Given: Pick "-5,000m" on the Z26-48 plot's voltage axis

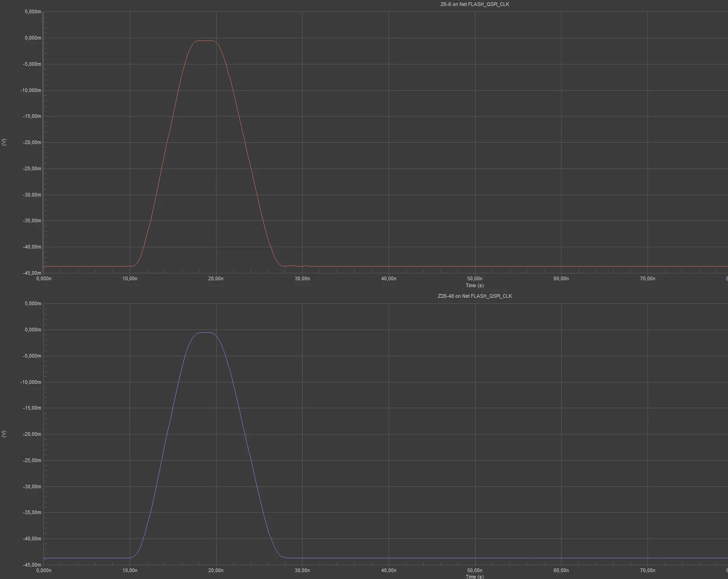Looking at the screenshot, I should point(32,356).
